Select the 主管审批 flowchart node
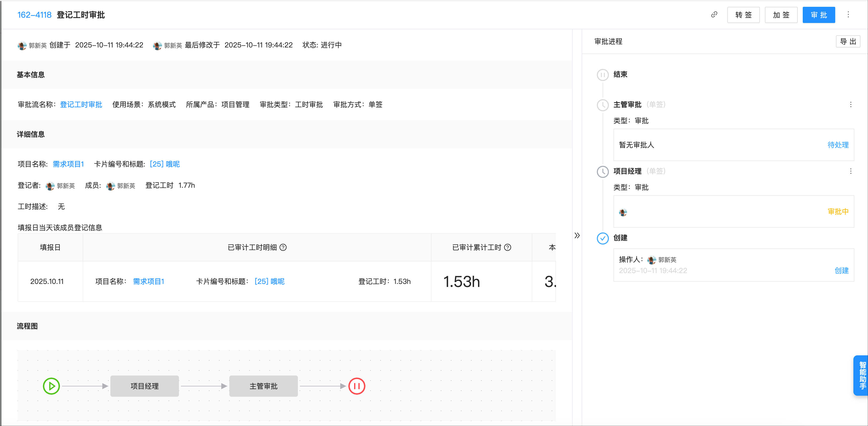868x426 pixels. pyautogui.click(x=263, y=386)
